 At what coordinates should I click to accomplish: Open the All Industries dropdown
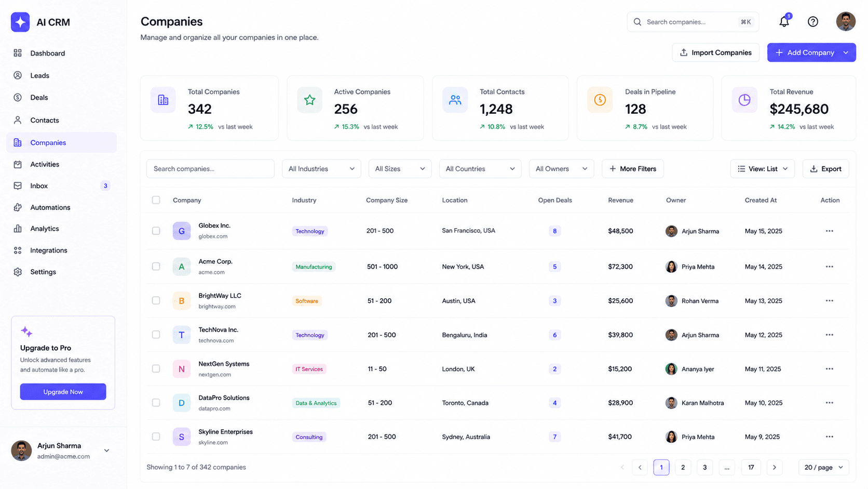(x=321, y=169)
